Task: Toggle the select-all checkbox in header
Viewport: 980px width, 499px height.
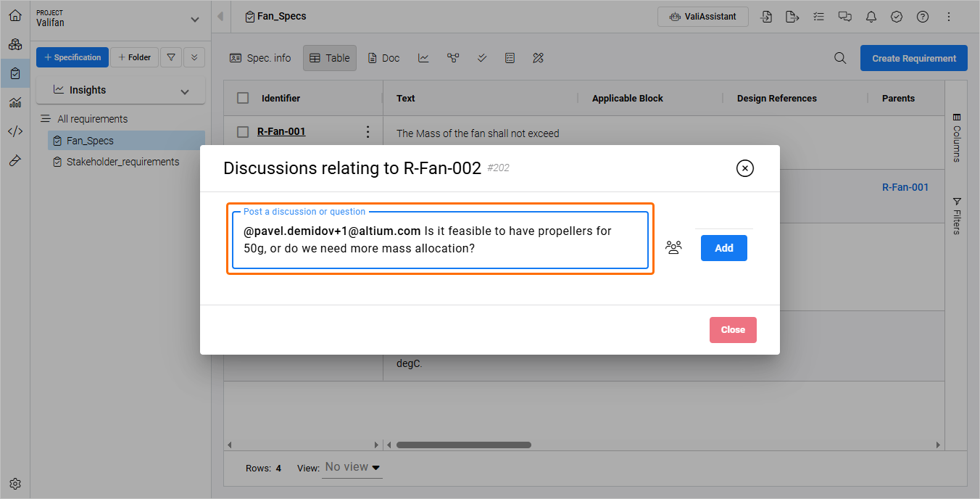Action: tap(243, 98)
